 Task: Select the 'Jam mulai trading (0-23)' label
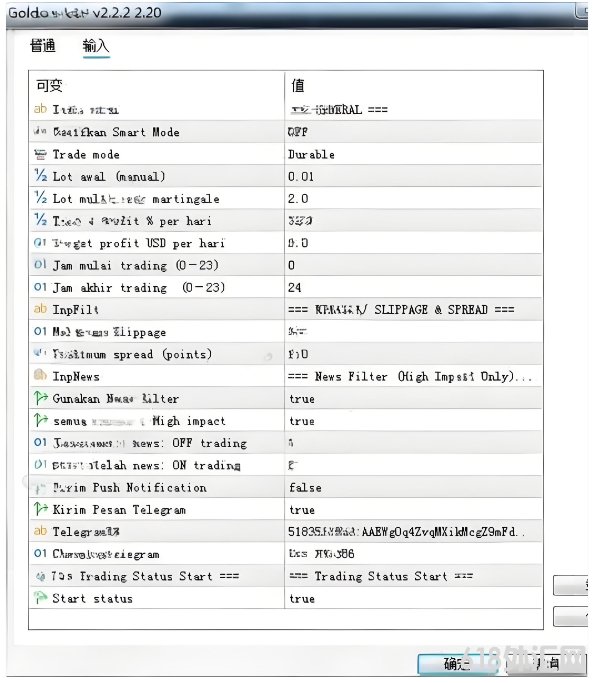pyautogui.click(x=135, y=265)
